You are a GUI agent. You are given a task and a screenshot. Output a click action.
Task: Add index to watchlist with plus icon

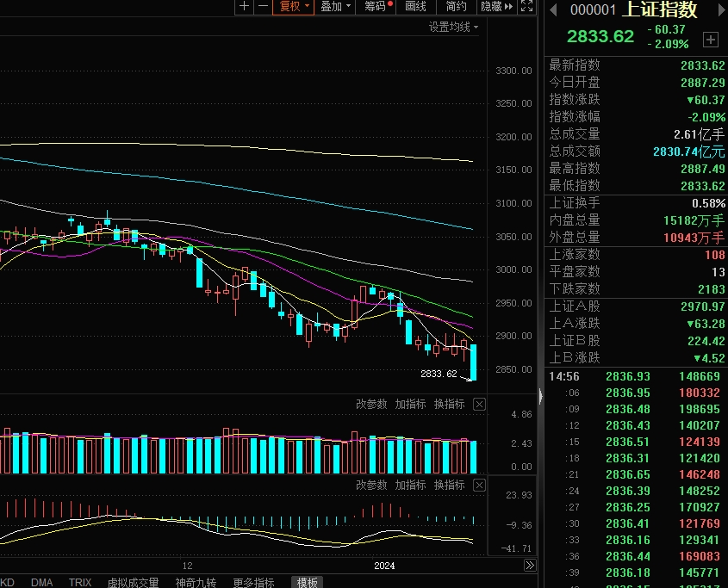pos(711,40)
